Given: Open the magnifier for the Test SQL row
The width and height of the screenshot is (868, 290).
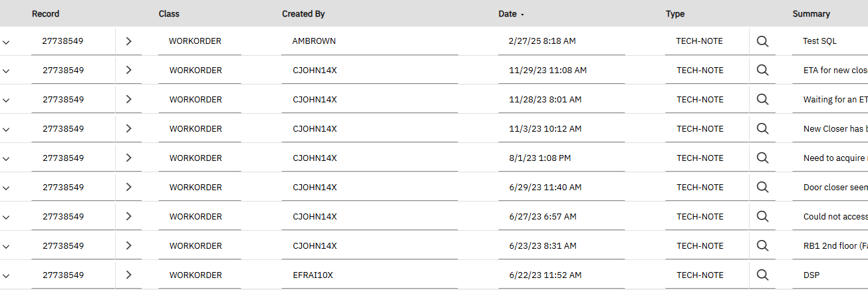Looking at the screenshot, I should point(763,41).
